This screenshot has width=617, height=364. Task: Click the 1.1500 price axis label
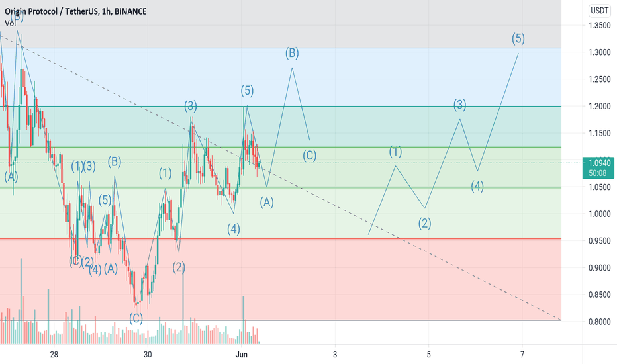600,134
